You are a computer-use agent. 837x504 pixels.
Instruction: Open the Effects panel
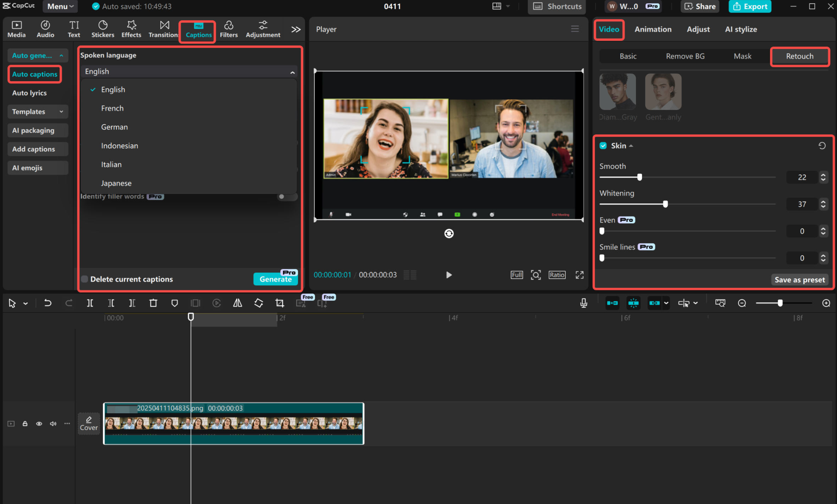[x=131, y=29]
